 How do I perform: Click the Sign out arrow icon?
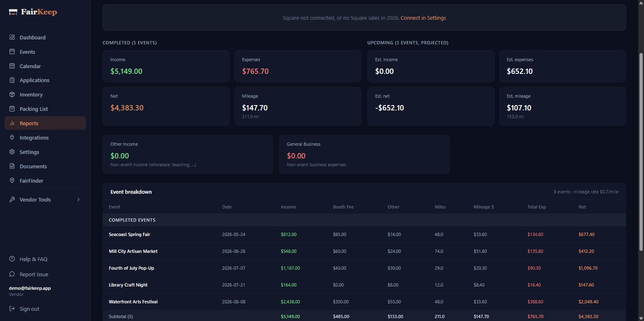[12, 309]
